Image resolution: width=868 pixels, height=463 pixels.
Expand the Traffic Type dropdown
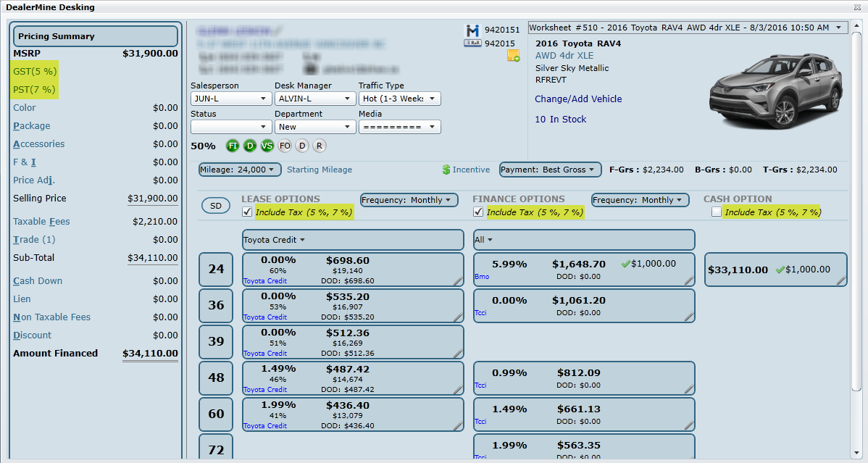point(399,99)
